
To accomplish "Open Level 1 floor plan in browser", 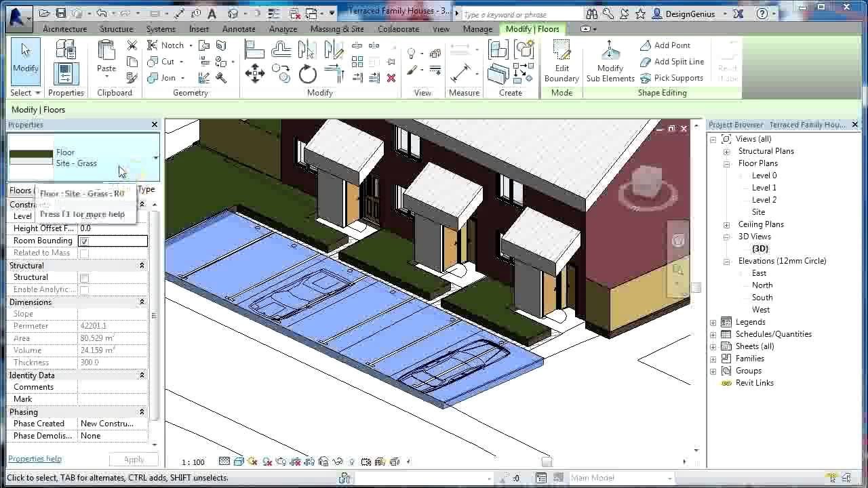I will coord(764,188).
